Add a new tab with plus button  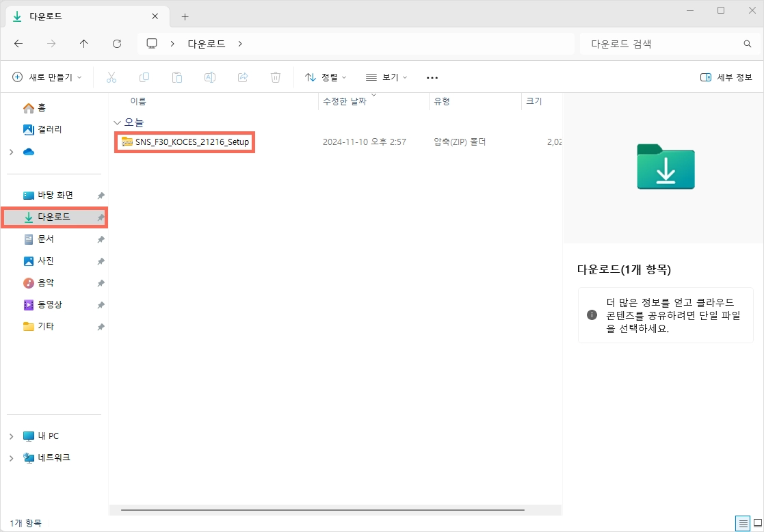click(185, 16)
